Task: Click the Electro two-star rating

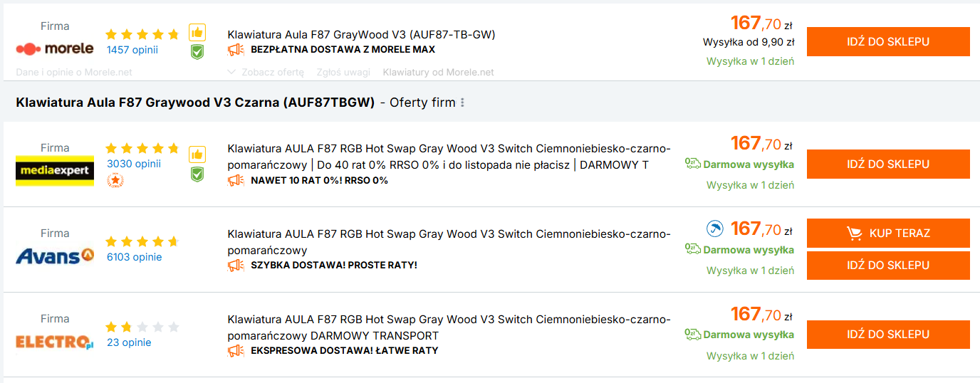Action: 142,327
